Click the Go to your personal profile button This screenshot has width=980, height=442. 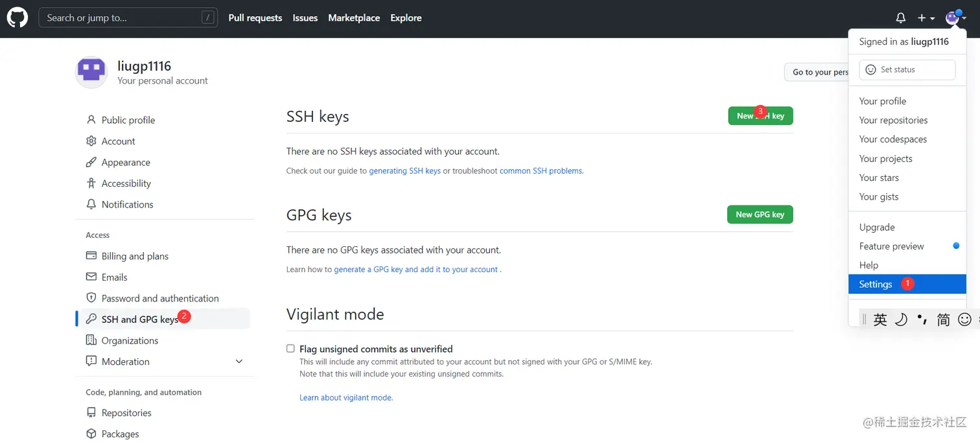pos(817,72)
